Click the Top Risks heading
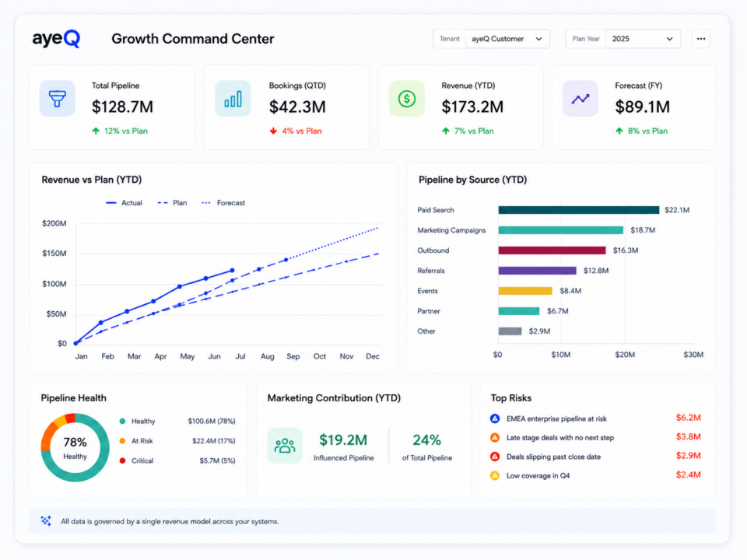Image resolution: width=747 pixels, height=560 pixels. (511, 398)
